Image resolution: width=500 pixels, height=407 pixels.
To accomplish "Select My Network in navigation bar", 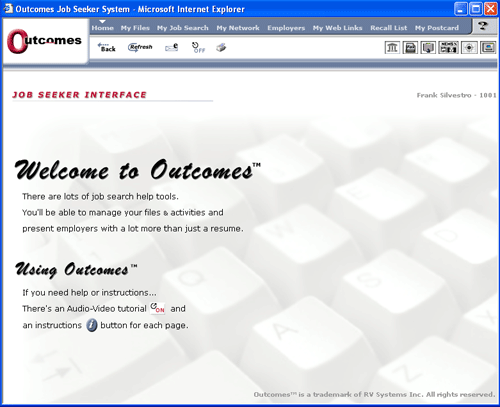I will pos(238,28).
